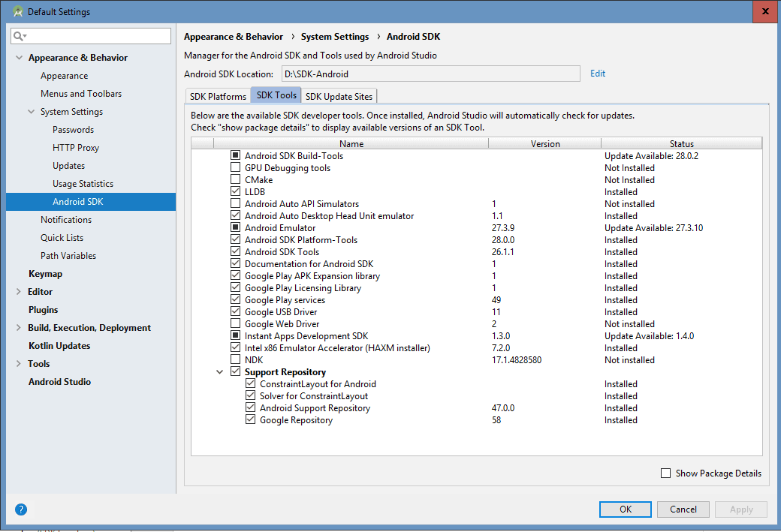The height and width of the screenshot is (532, 781).
Task: Select Passwords in System Settings
Action: click(74, 129)
